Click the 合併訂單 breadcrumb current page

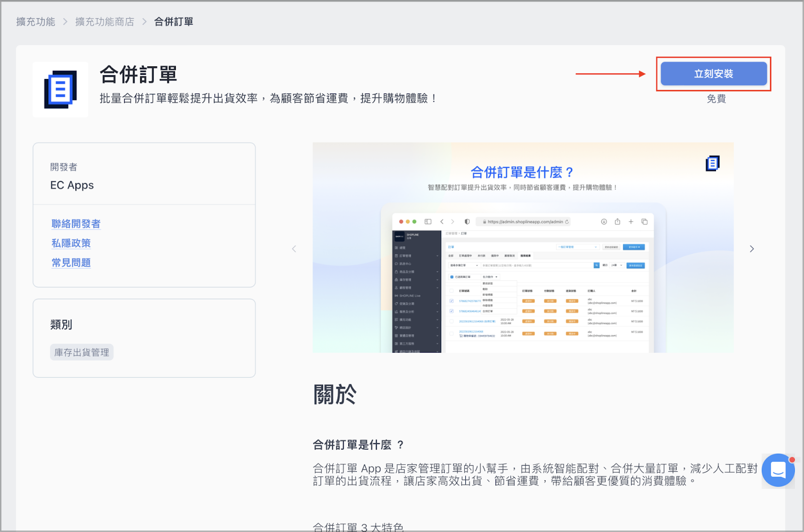[x=174, y=22]
